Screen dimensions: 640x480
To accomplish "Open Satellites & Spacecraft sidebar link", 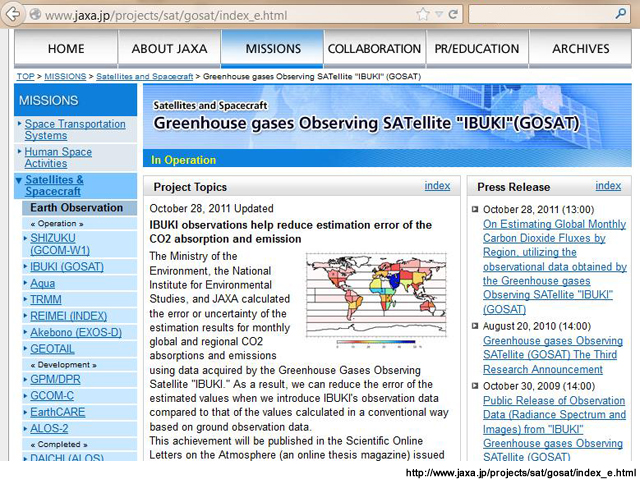I will (54, 185).
